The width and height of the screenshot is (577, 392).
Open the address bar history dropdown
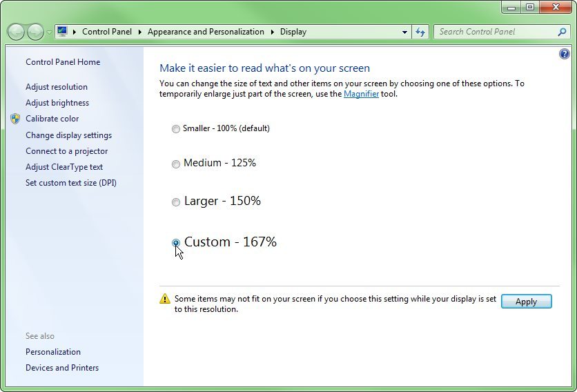404,32
